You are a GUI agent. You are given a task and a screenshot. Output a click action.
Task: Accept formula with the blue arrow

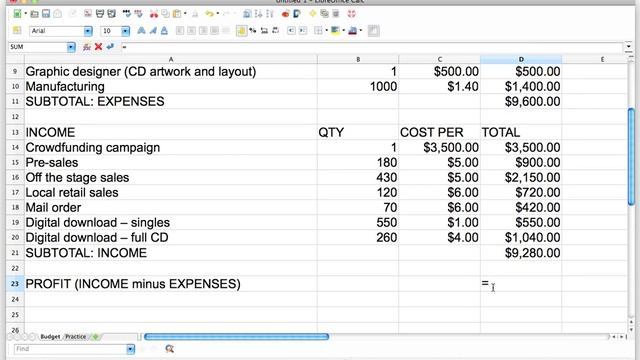tap(110, 47)
